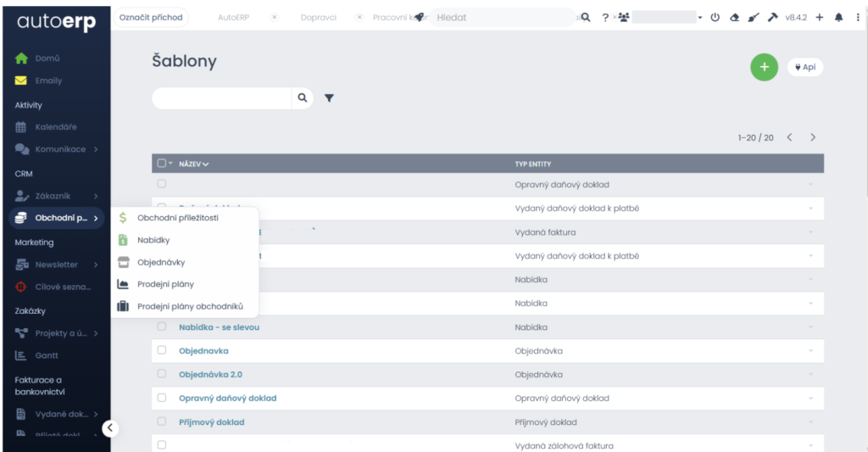Click the hammer tool icon

click(x=772, y=18)
